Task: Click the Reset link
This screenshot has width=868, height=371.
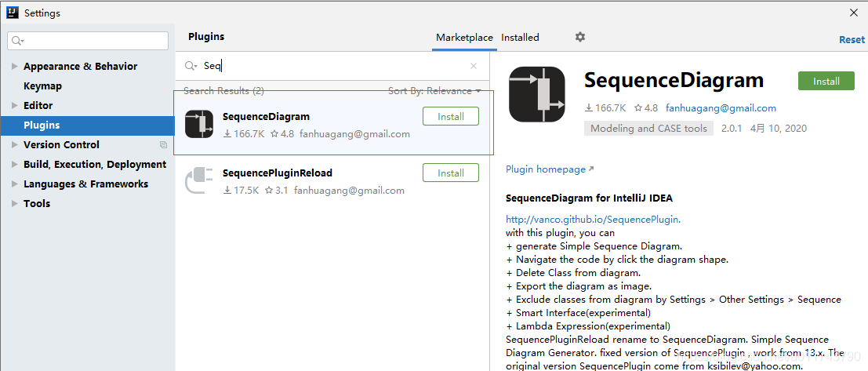Action: point(852,40)
